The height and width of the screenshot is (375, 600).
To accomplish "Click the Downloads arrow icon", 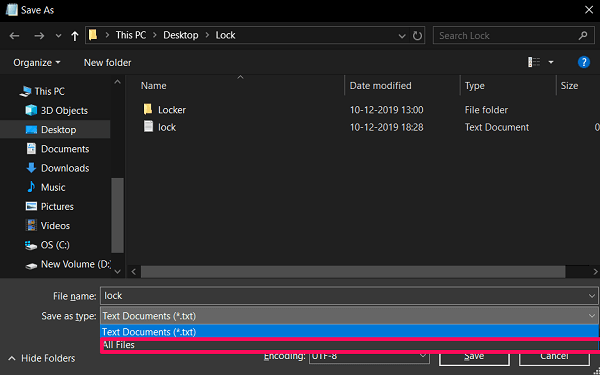I will 31,168.
